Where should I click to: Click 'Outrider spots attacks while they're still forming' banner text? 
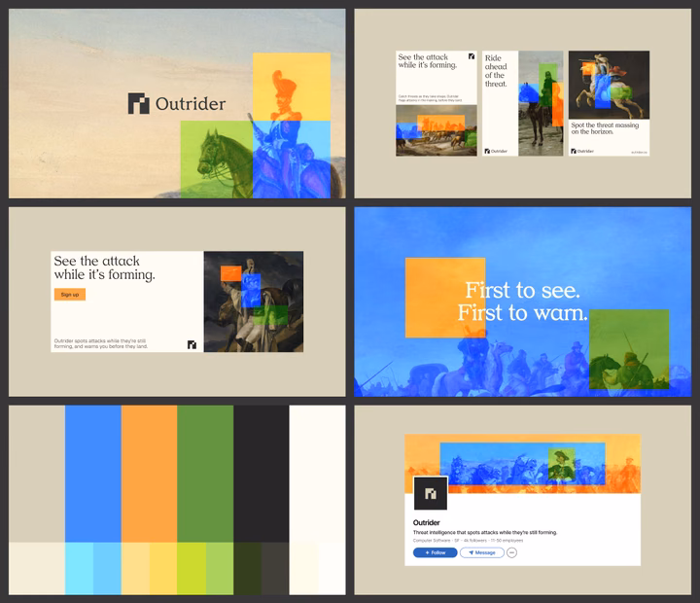click(101, 343)
